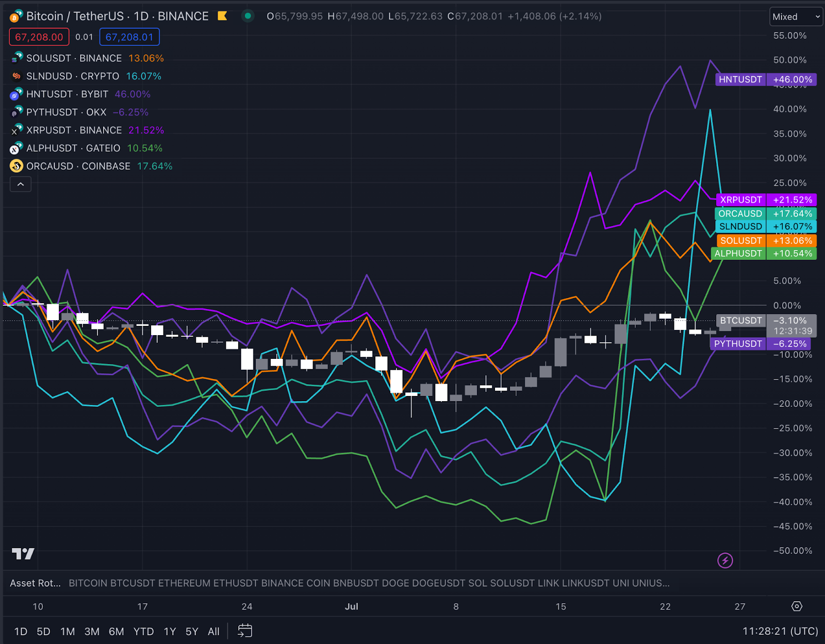Click the purple lightning bolt icon
Viewport: 825px width, 644px height.
point(725,560)
